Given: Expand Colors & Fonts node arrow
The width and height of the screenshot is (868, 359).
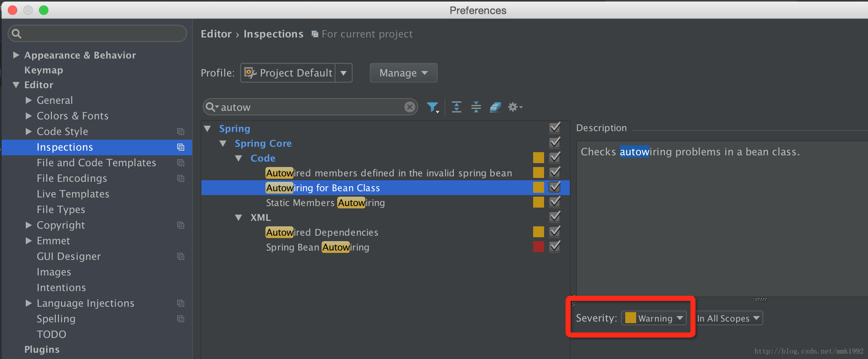Looking at the screenshot, I should [x=28, y=116].
